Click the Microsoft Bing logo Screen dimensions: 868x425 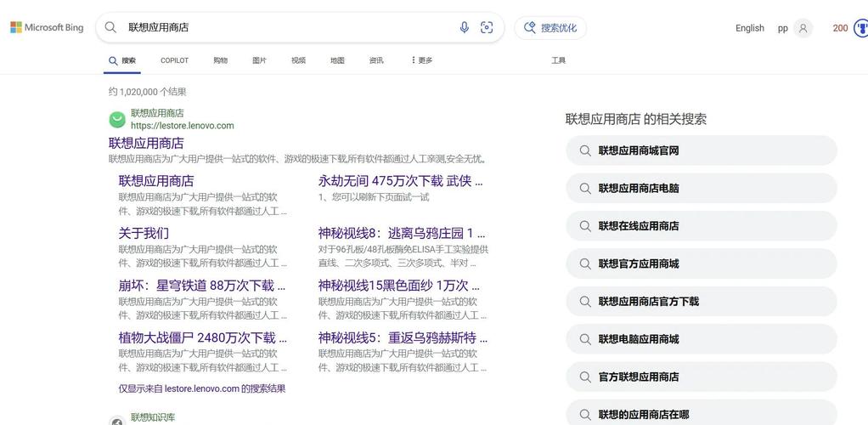point(47,28)
